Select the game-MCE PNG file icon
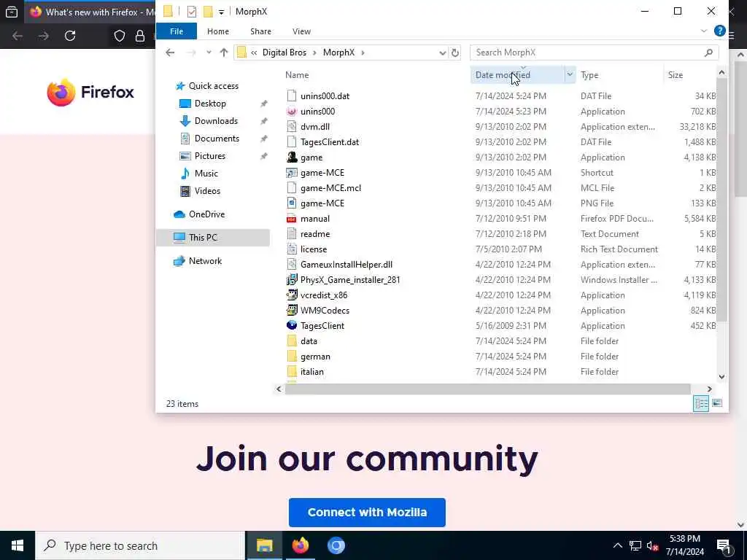Viewport: 747px width, 560px height. pos(292,203)
